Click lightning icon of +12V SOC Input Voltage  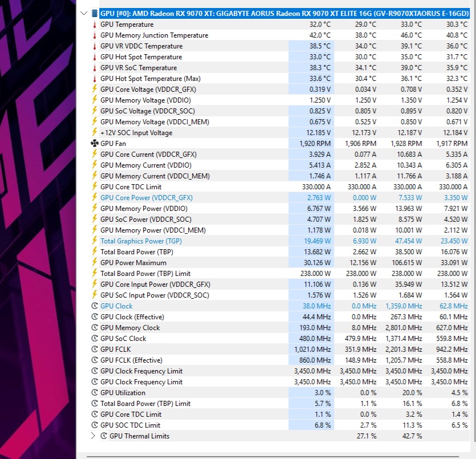click(x=95, y=132)
